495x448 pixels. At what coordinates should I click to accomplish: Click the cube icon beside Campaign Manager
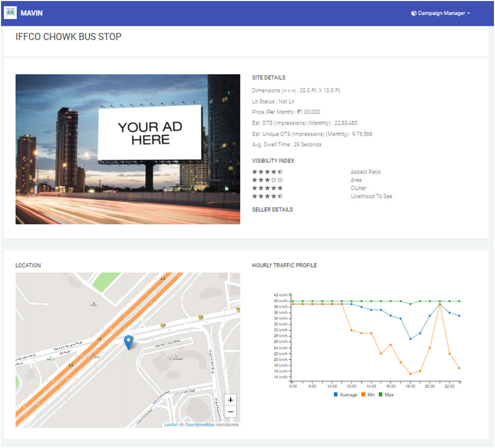(x=413, y=13)
